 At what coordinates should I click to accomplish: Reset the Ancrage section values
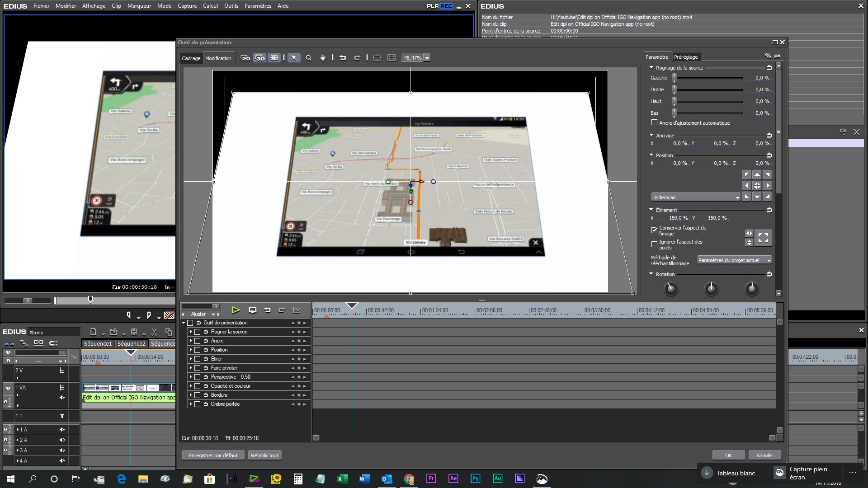(769, 136)
